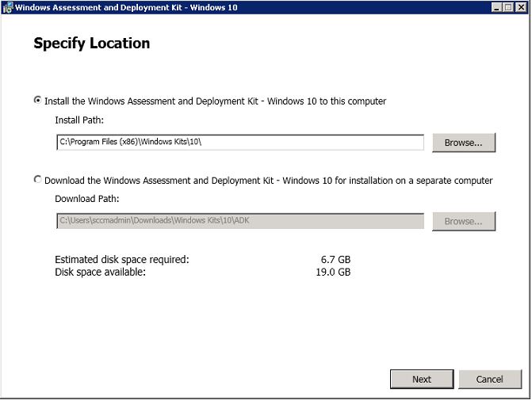Click the Disk space available label
532x400 pixels.
[x=100, y=272]
